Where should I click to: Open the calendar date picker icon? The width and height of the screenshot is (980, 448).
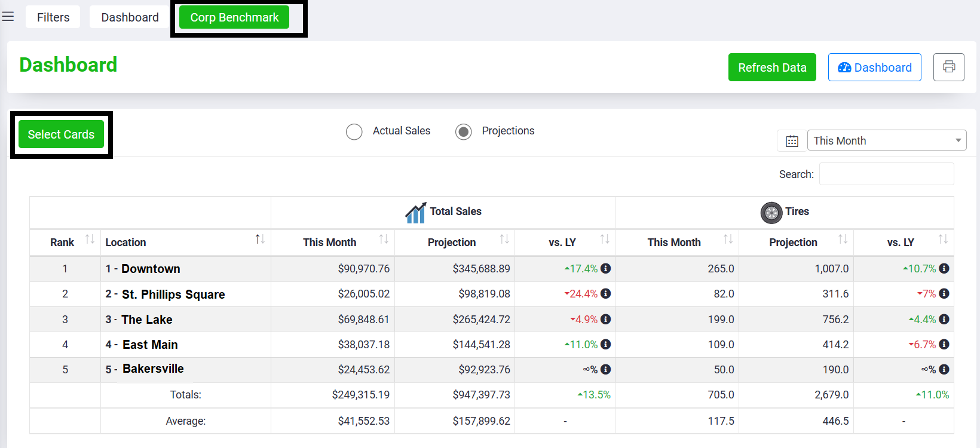(792, 141)
